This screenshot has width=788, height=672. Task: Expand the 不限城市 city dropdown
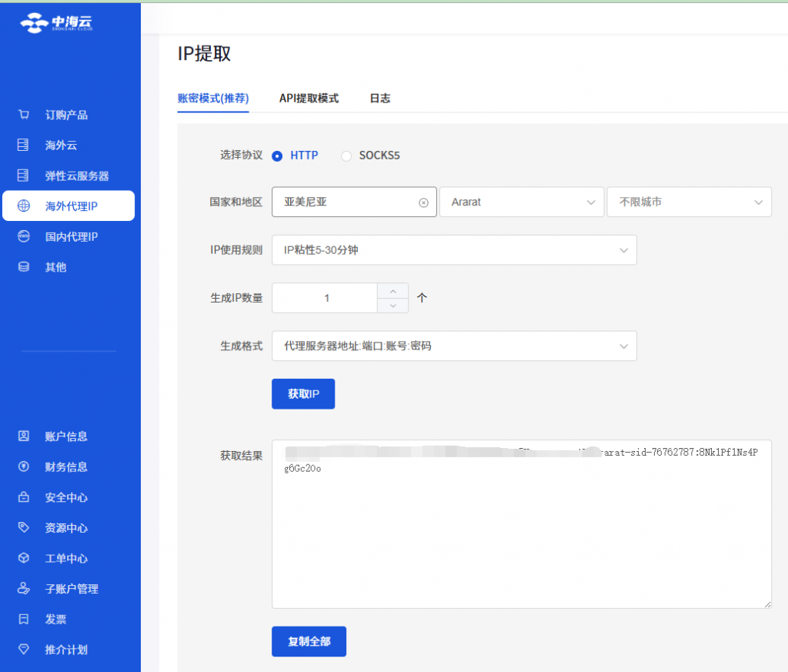tap(689, 202)
